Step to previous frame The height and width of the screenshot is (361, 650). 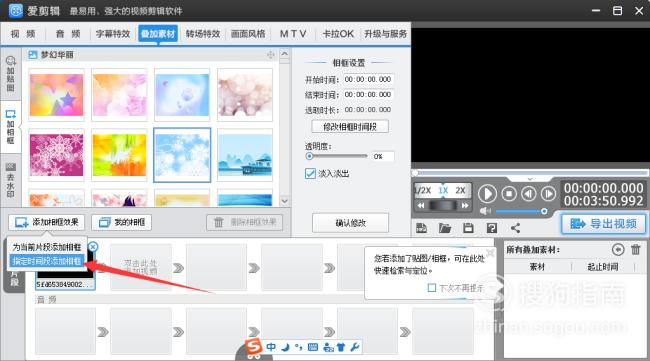point(529,194)
